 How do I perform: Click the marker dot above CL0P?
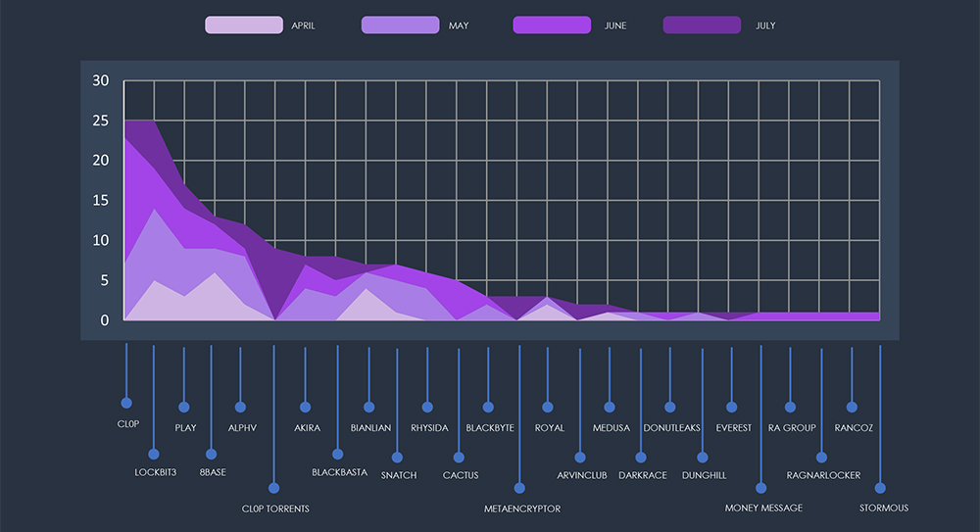pos(126,403)
